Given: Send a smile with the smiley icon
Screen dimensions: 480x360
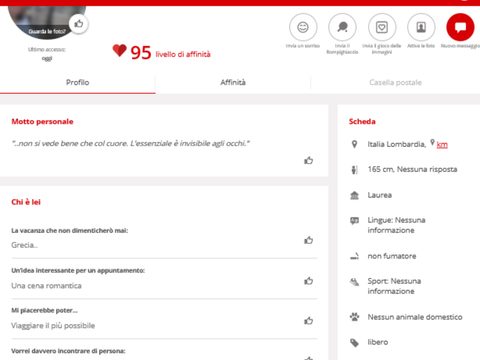Looking at the screenshot, I should coord(303,27).
